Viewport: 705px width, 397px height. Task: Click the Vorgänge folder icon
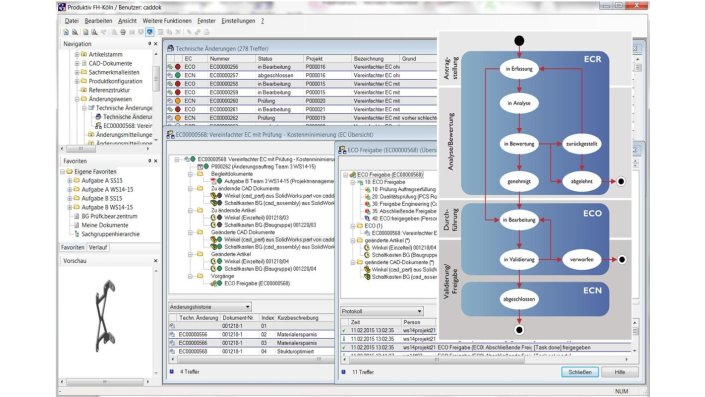200,276
